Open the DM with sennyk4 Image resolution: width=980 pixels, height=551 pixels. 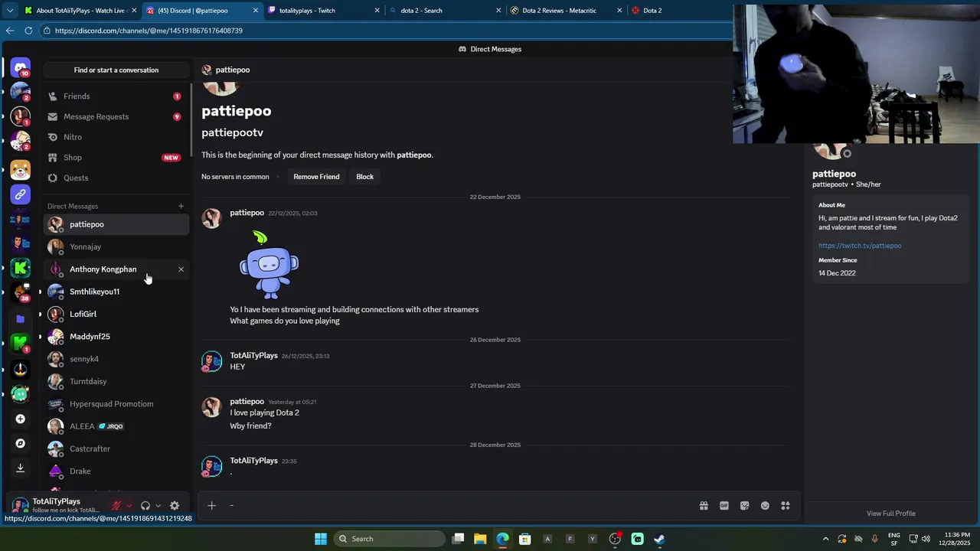[116, 359]
